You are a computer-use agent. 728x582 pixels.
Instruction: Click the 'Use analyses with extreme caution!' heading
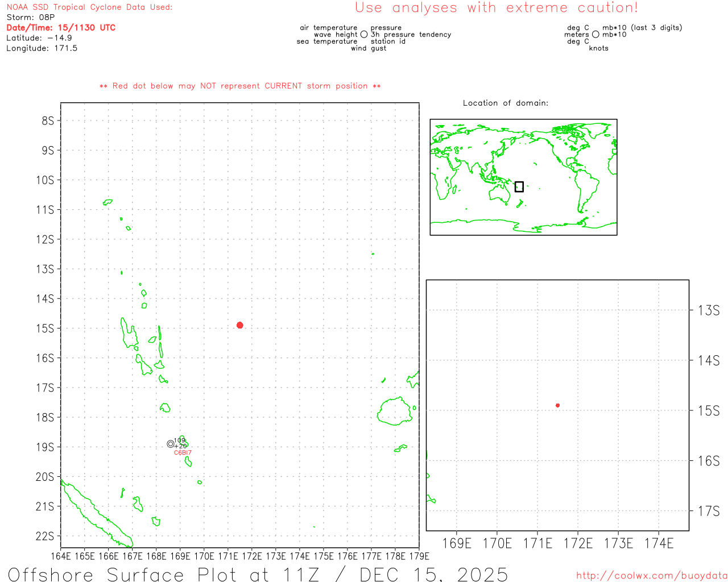tap(496, 8)
